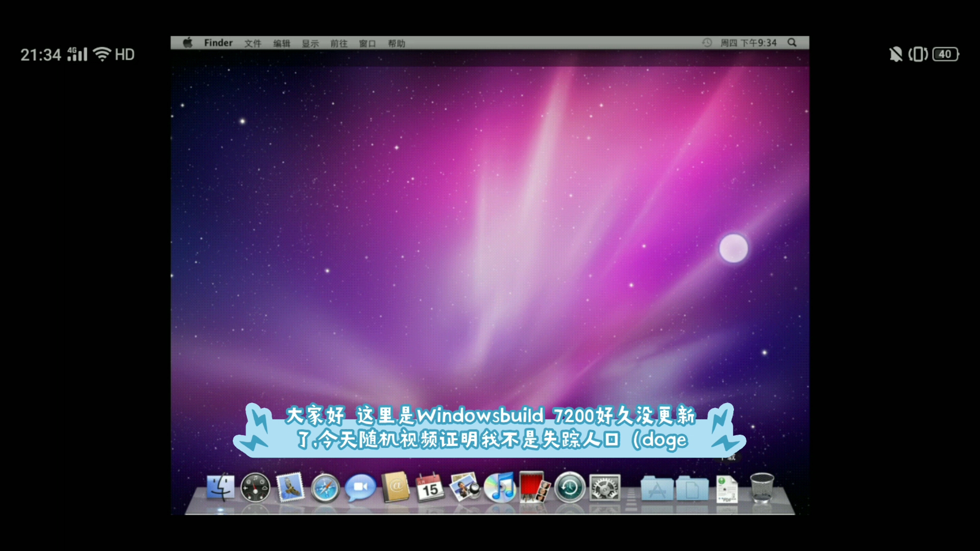The width and height of the screenshot is (980, 551).
Task: Click the Spotlight search magnifier
Action: [792, 43]
